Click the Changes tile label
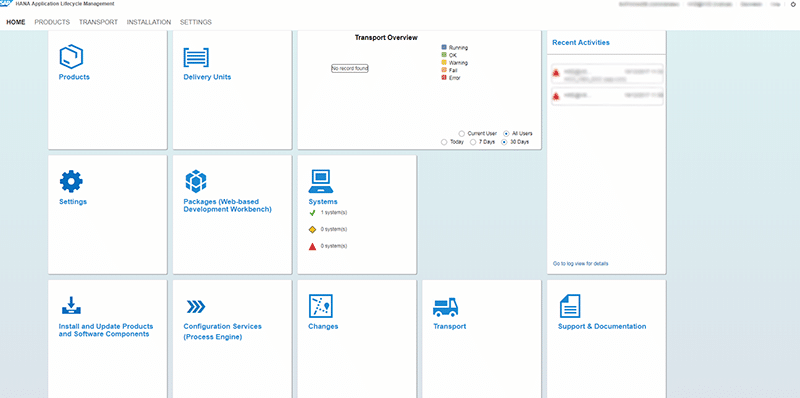 323,327
